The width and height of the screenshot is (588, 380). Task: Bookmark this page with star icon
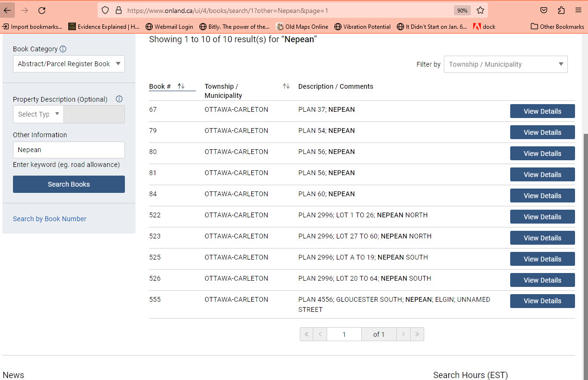[480, 10]
